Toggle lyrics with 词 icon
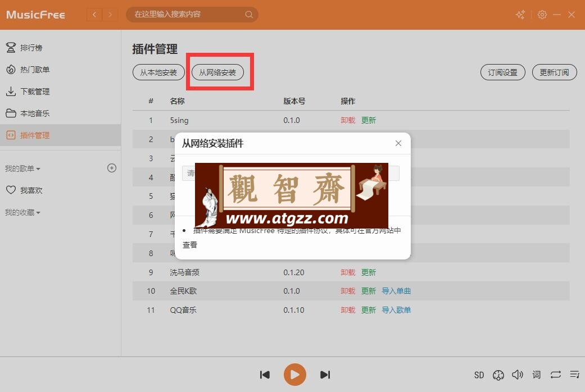The image size is (585, 392). pyautogui.click(x=537, y=375)
